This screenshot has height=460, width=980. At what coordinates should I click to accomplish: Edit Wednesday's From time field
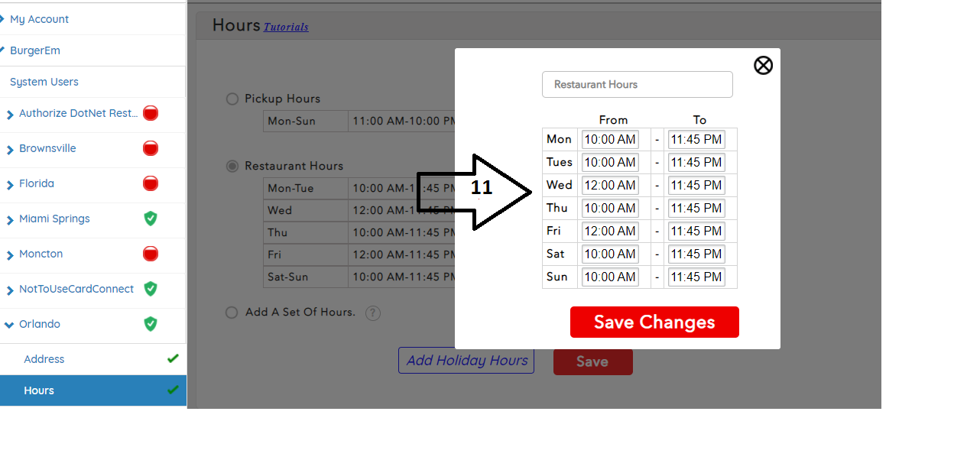(609, 185)
